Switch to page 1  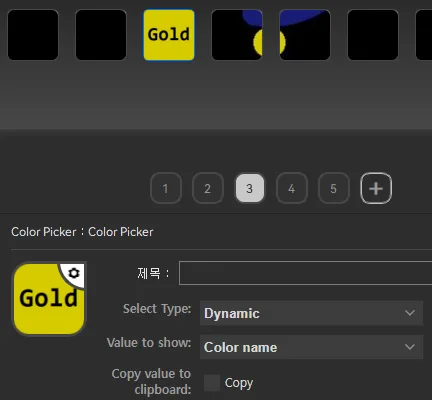166,188
